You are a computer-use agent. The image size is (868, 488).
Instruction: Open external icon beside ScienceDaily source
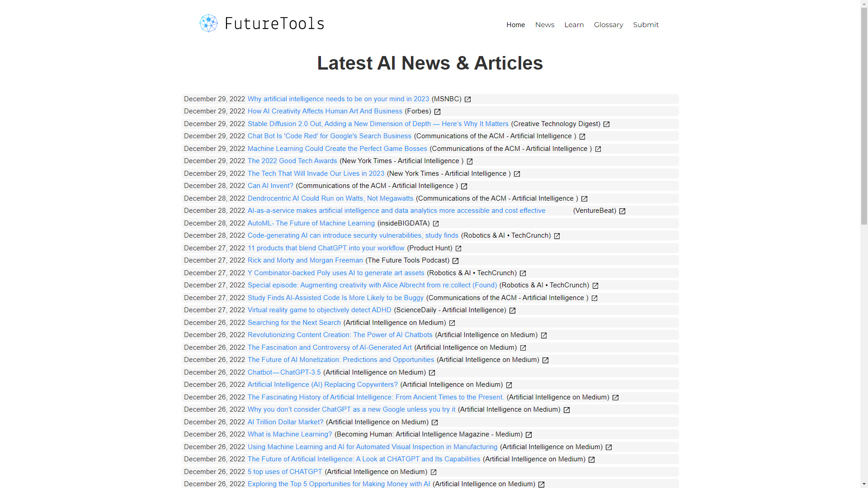[513, 310]
